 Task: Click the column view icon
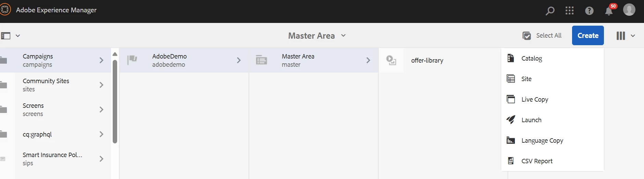621,36
